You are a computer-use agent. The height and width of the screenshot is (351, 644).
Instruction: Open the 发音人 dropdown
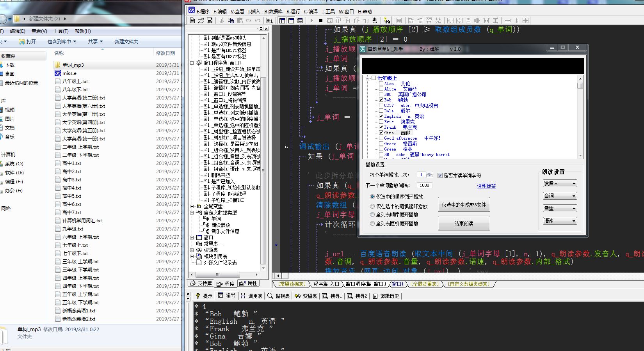click(x=560, y=183)
